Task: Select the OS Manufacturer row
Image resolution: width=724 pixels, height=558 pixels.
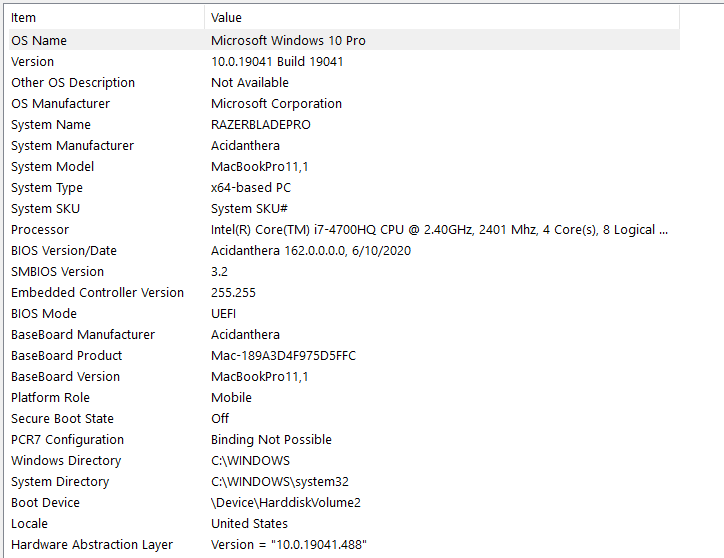Action: coord(61,103)
